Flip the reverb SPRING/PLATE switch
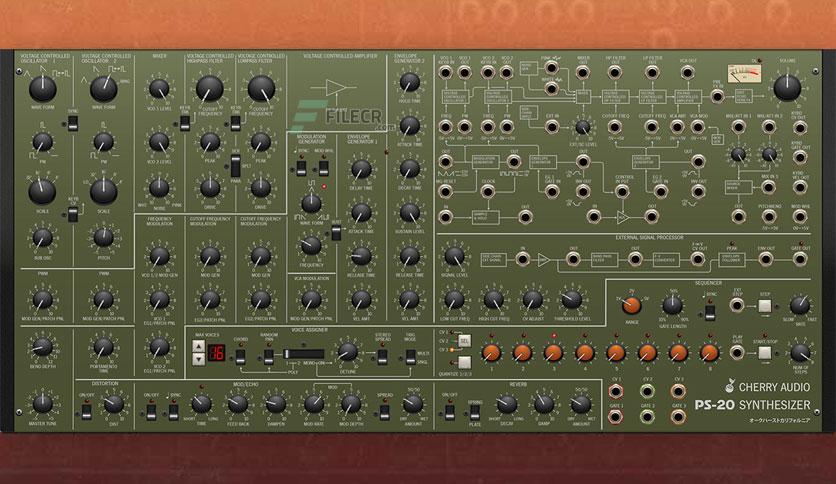The height and width of the screenshot is (484, 836). (x=475, y=412)
